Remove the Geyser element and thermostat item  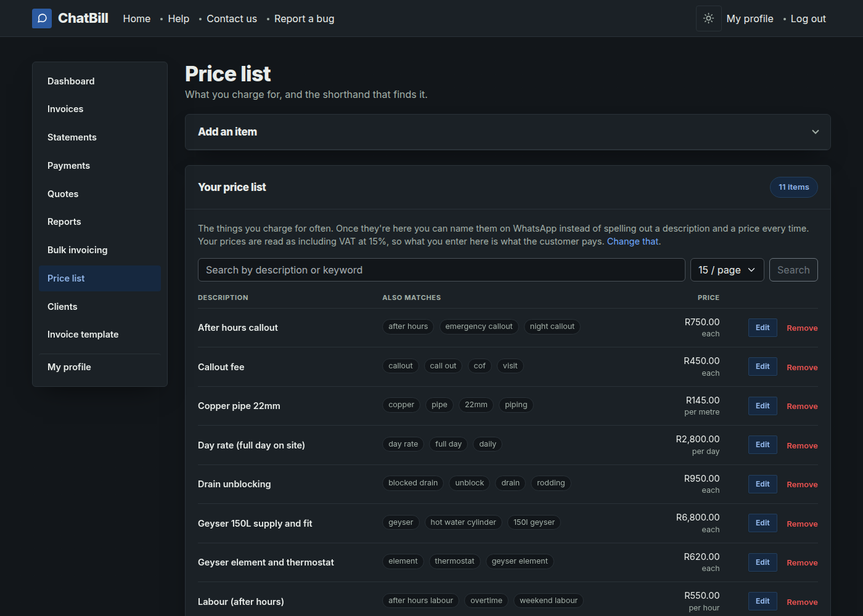802,562
